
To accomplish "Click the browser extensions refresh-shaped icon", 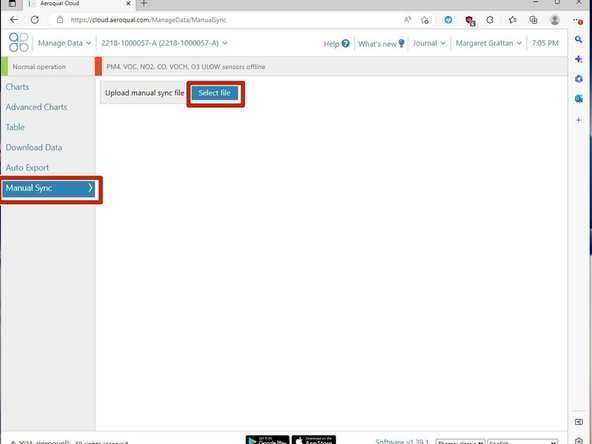I will coord(490,20).
